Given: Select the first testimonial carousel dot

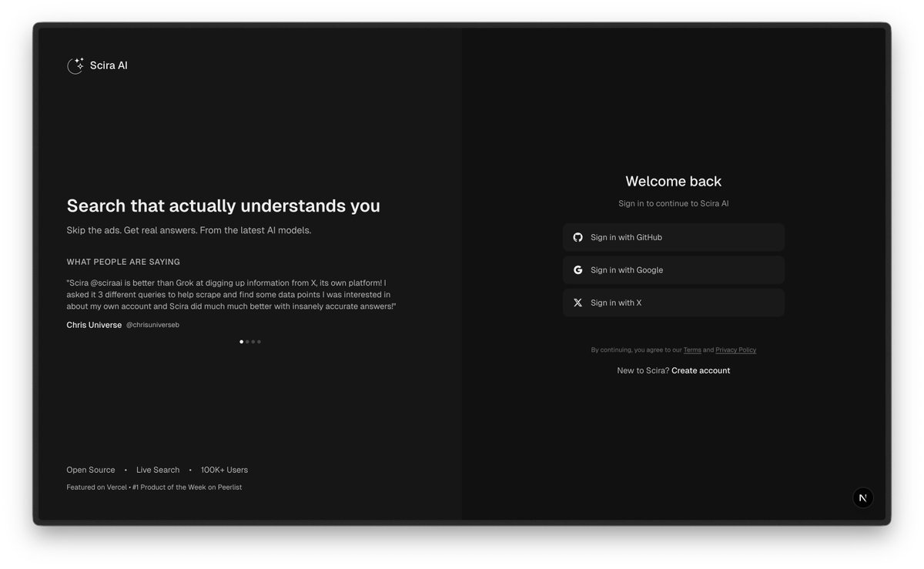Looking at the screenshot, I should 241,341.
